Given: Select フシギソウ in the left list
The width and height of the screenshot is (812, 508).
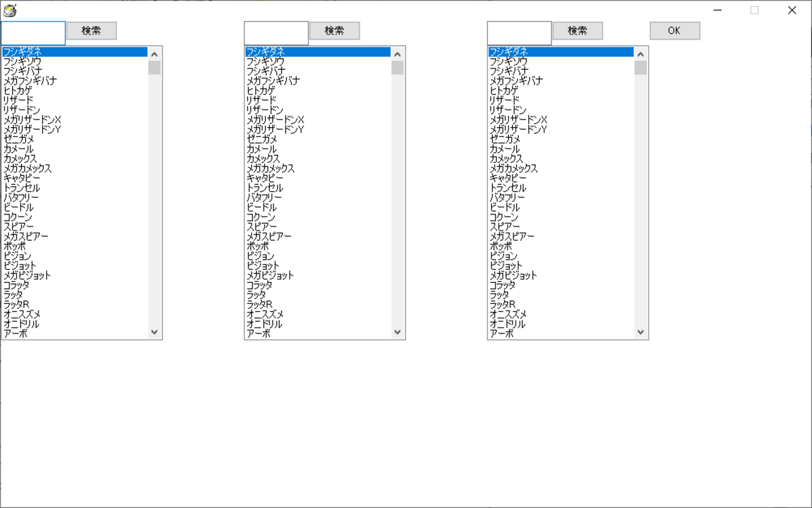Looking at the screenshot, I should [x=74, y=61].
